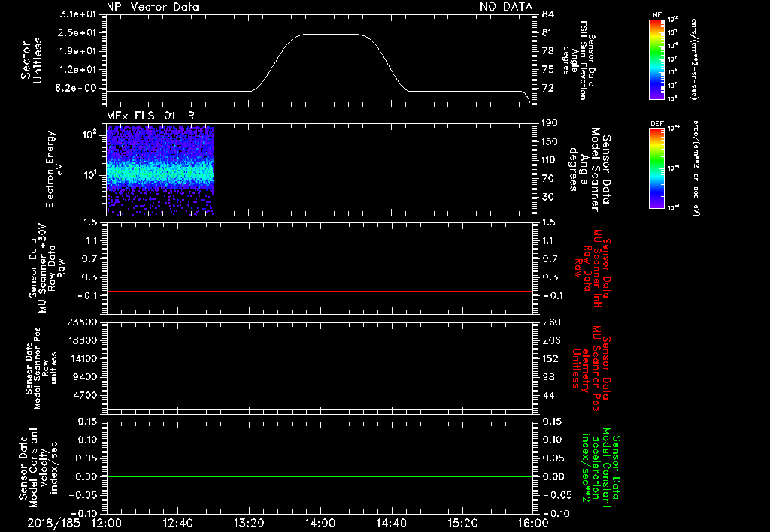Click the red "MU Scanner Int Raw Data" axis title

tap(594, 268)
